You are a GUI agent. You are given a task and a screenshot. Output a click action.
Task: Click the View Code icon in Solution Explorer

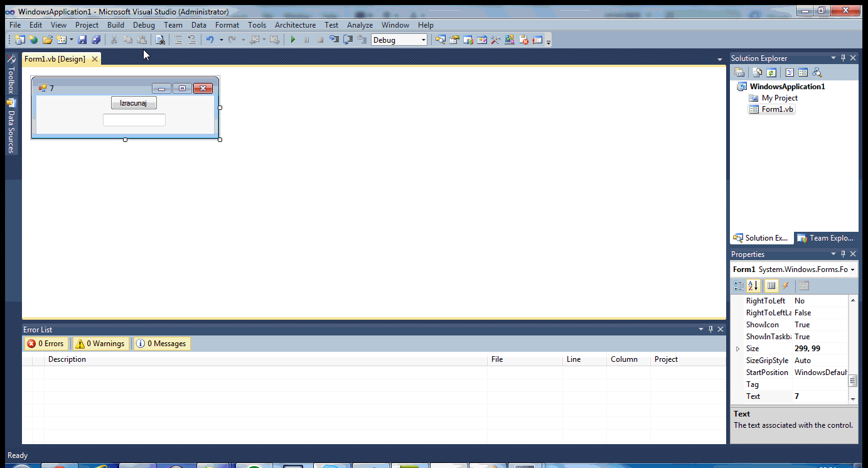pyautogui.click(x=790, y=73)
